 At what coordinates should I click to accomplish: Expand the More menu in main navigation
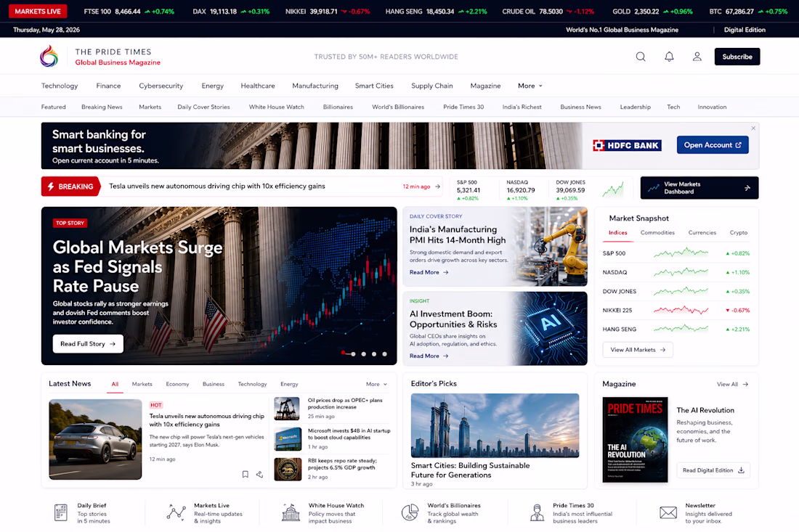[x=530, y=86]
